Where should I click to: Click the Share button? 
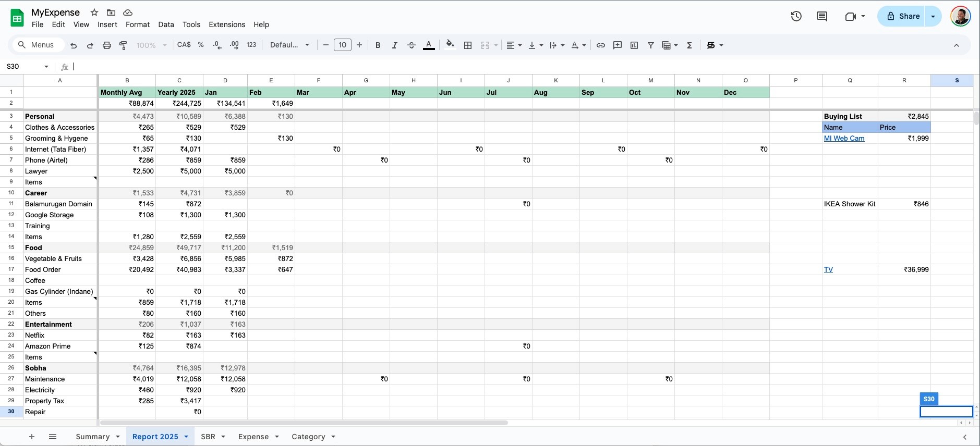coord(902,16)
